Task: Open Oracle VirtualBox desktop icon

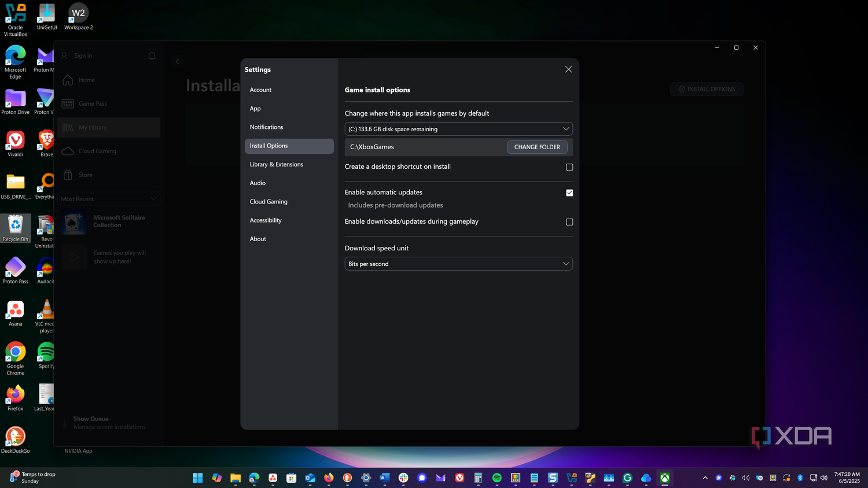Action: [16, 20]
